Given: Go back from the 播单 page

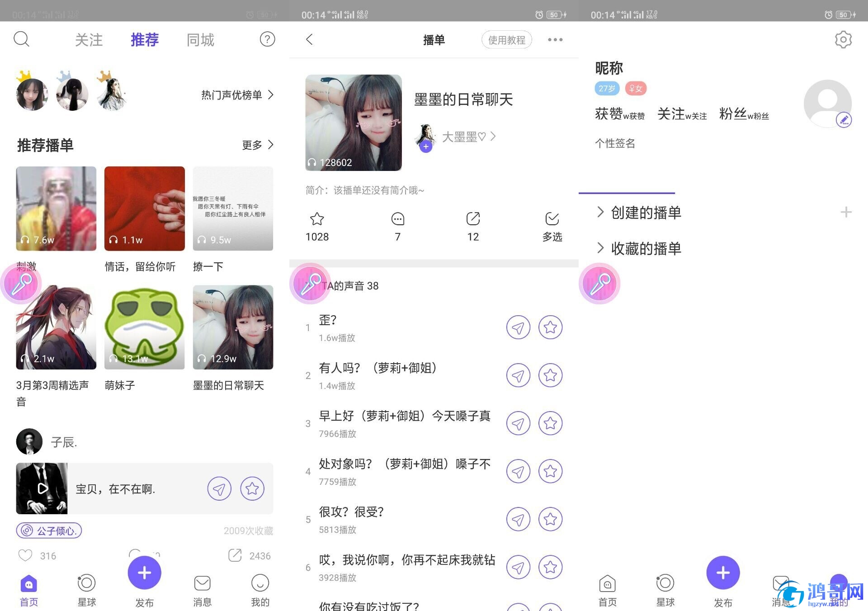Looking at the screenshot, I should [x=309, y=39].
